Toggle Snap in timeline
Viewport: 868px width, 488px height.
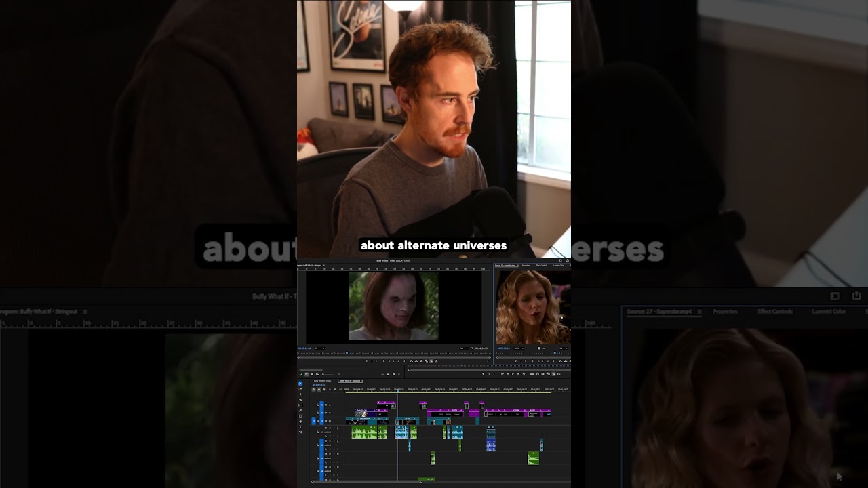click(319, 390)
